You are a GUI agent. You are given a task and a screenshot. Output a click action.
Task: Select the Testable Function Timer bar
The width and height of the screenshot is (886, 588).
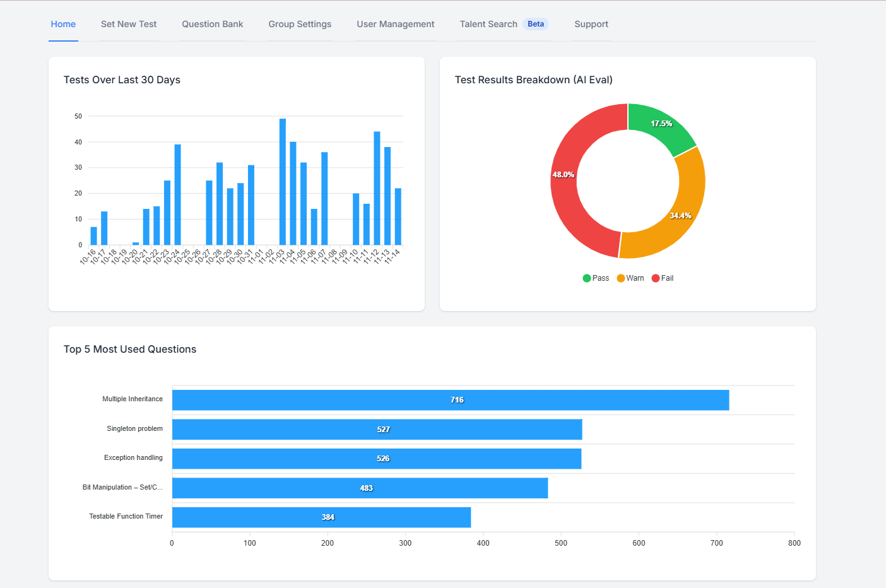[x=321, y=517]
